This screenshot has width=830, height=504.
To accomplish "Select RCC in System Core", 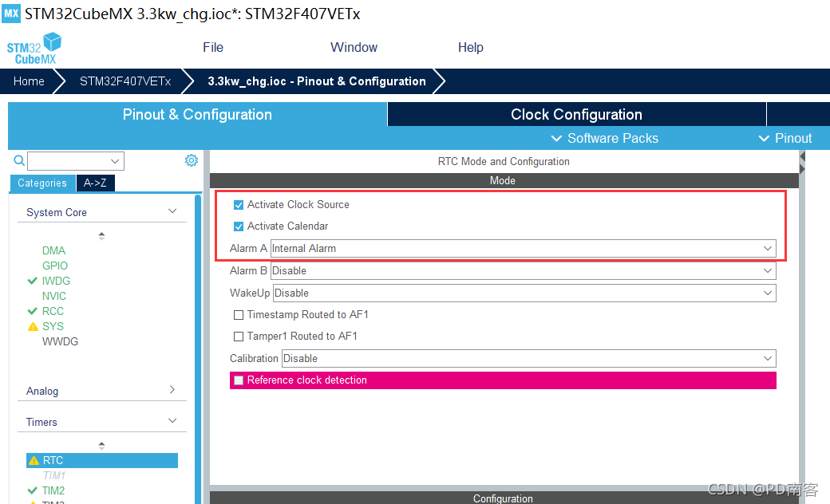I will [x=53, y=311].
